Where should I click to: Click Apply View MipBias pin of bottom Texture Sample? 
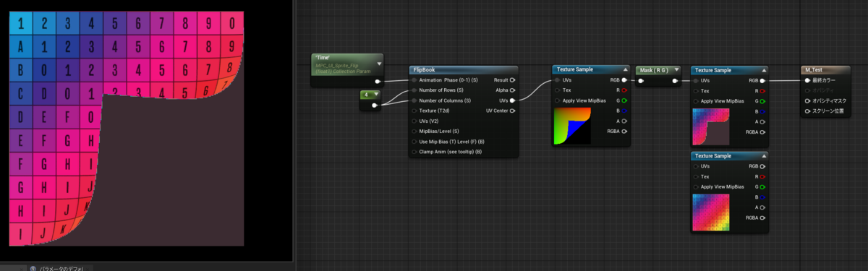click(696, 186)
